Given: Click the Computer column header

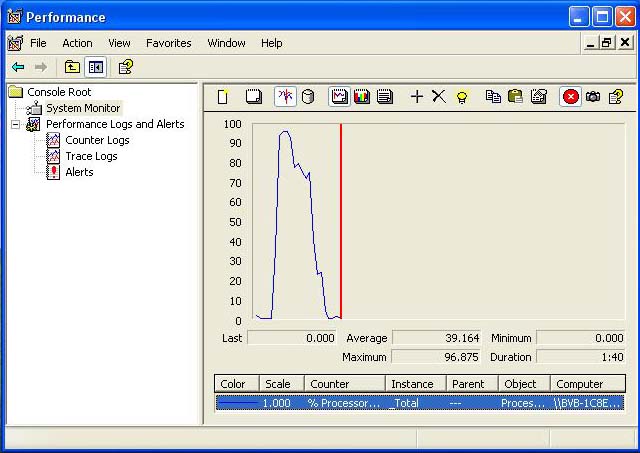Looking at the screenshot, I should coord(588,384).
